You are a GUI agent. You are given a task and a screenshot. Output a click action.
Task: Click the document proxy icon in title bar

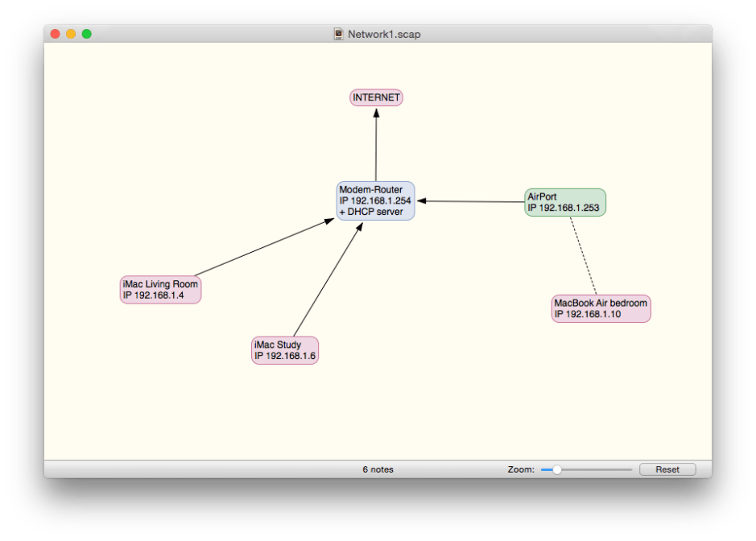(x=338, y=34)
